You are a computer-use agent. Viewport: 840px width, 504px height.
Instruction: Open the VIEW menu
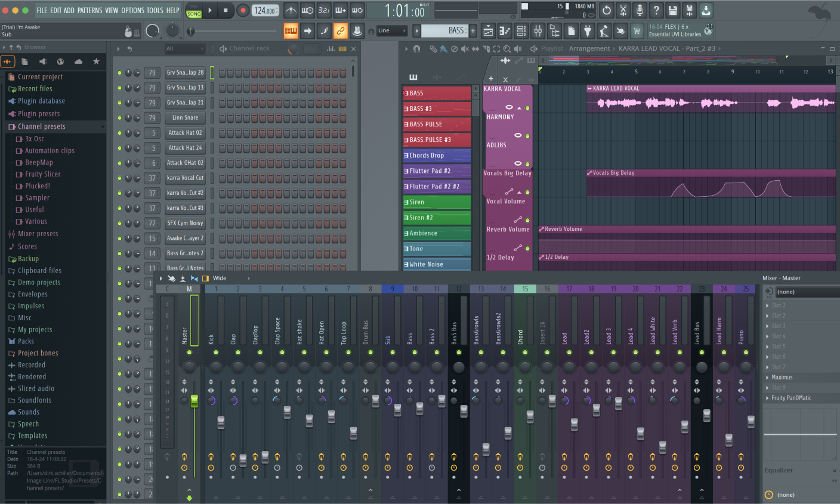pos(112,10)
